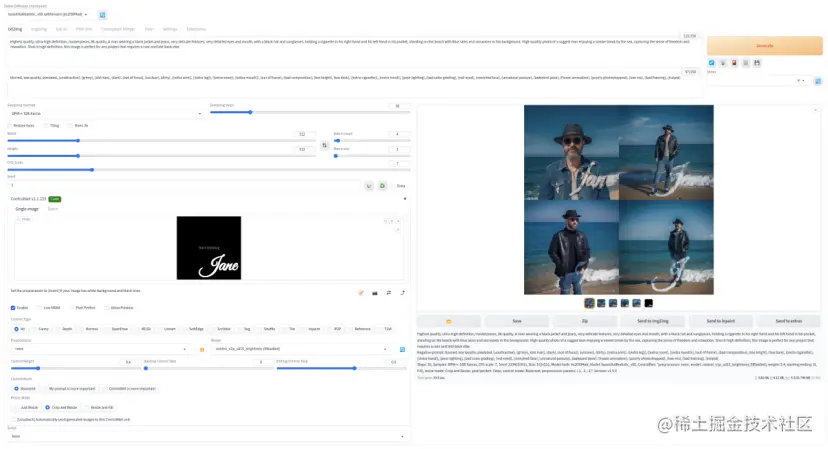The image size is (828, 449).
Task: Refresh the Stable Diffusion checkpoint list
Action: coord(102,15)
